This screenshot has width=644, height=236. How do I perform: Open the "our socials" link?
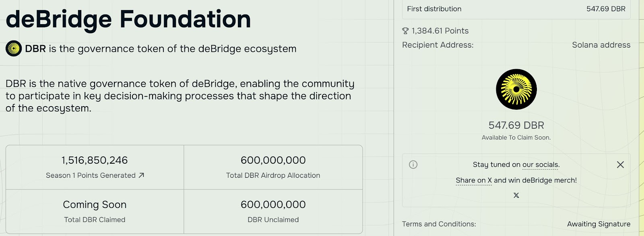[x=541, y=164]
